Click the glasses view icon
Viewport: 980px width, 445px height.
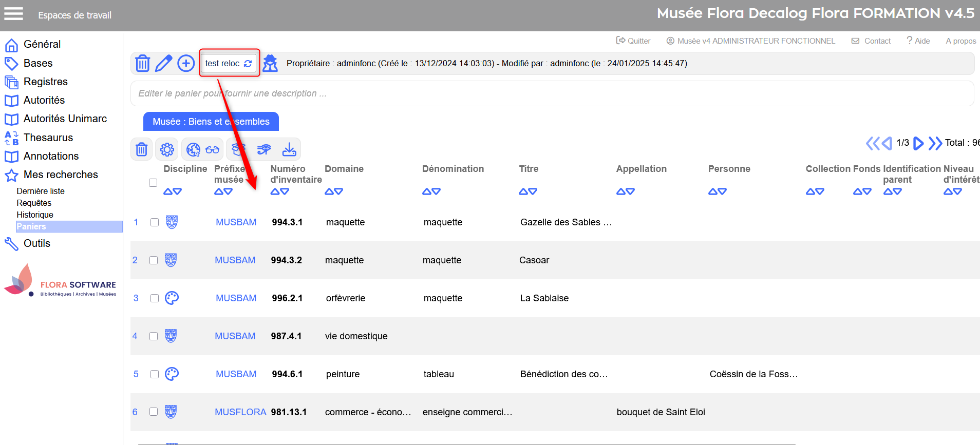pyautogui.click(x=212, y=149)
